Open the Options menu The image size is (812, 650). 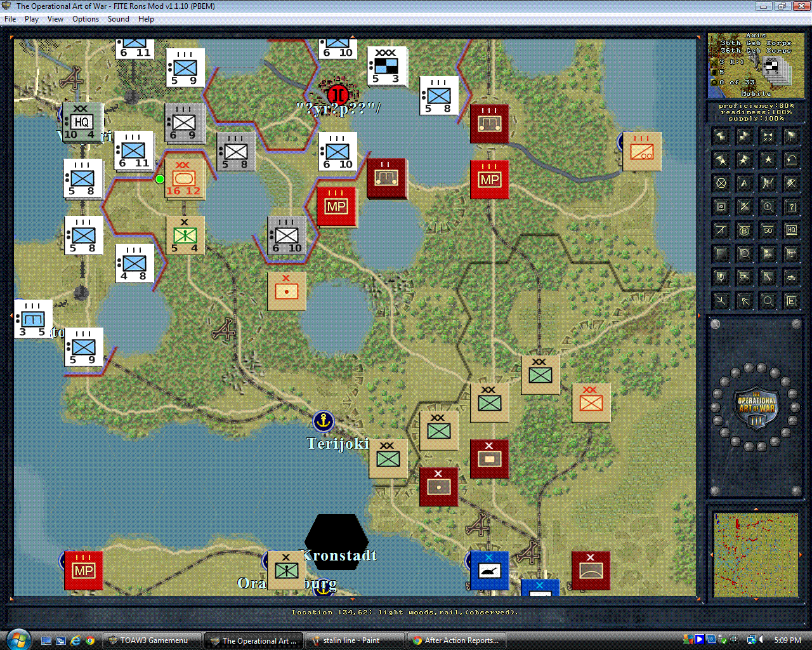pyautogui.click(x=86, y=19)
